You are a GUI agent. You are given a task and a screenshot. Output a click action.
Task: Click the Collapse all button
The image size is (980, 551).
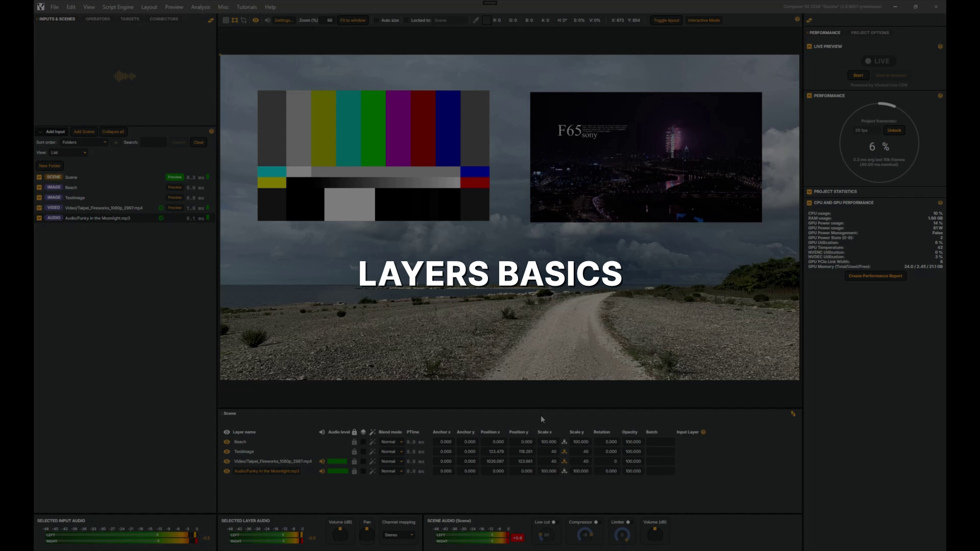coord(113,132)
